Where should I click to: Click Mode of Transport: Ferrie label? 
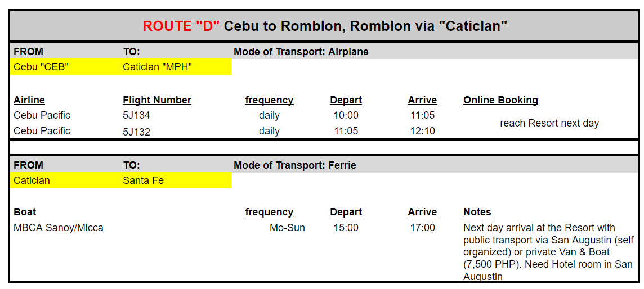[295, 165]
